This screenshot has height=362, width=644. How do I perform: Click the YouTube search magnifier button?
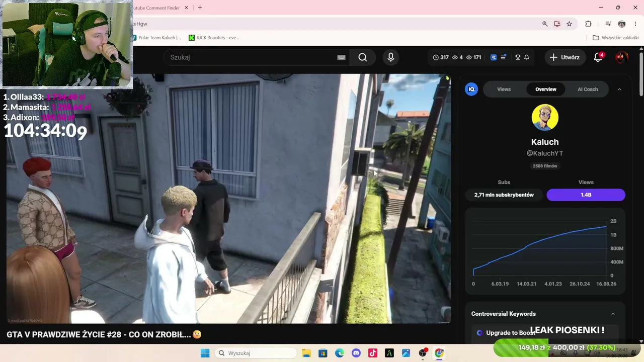(362, 57)
